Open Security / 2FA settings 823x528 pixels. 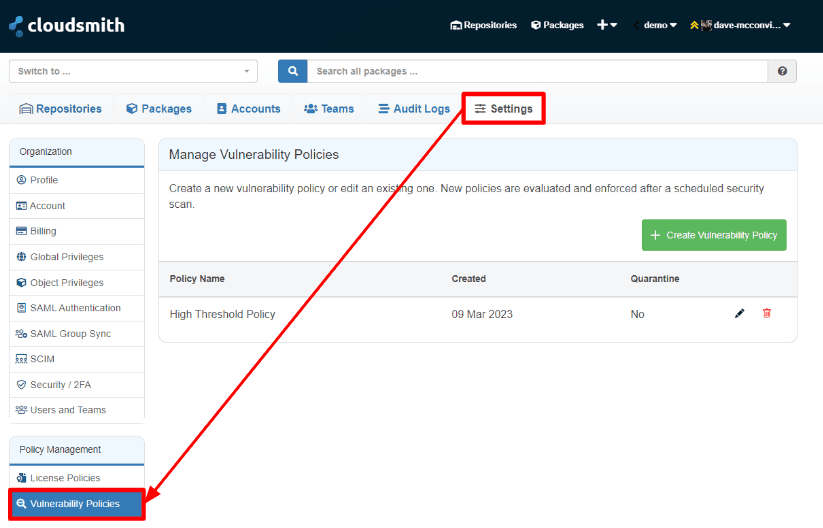77,385
